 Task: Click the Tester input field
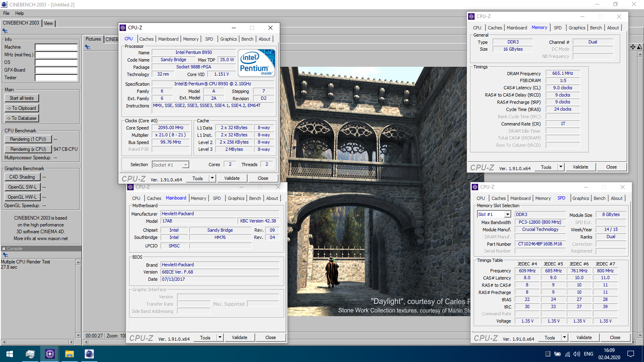click(x=56, y=78)
